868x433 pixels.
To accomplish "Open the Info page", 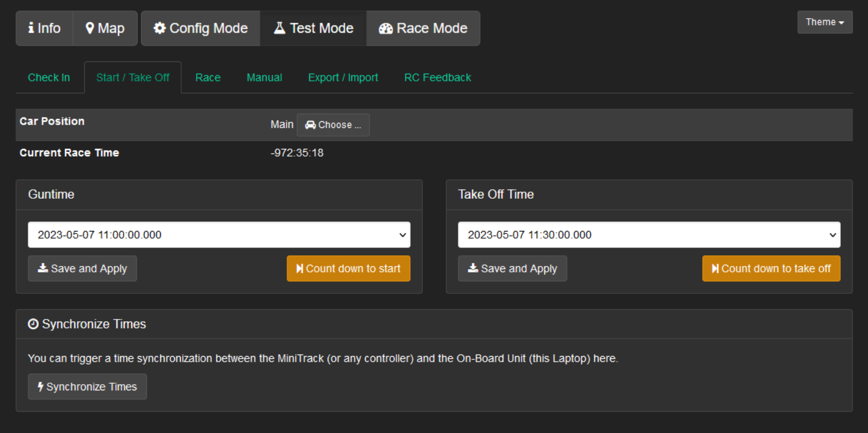I will pos(44,28).
